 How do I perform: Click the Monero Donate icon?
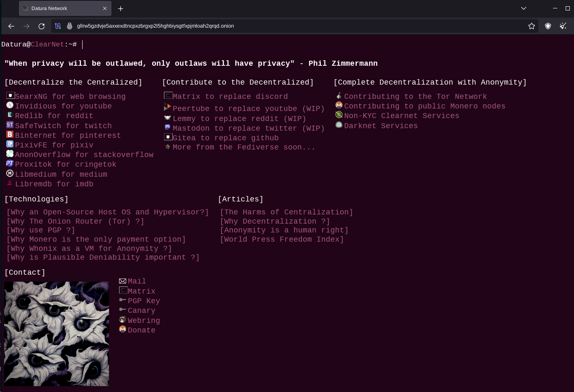(123, 329)
